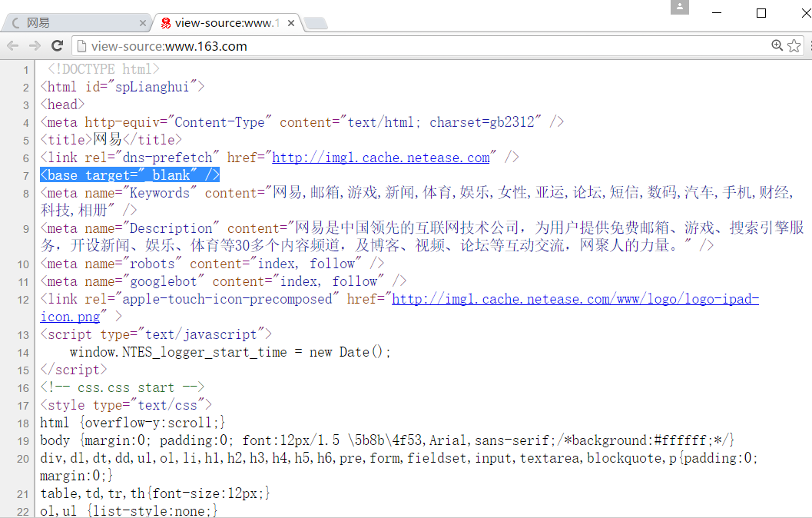The width and height of the screenshot is (812, 518).
Task: Click the meta name="robots" line
Action: point(212,264)
